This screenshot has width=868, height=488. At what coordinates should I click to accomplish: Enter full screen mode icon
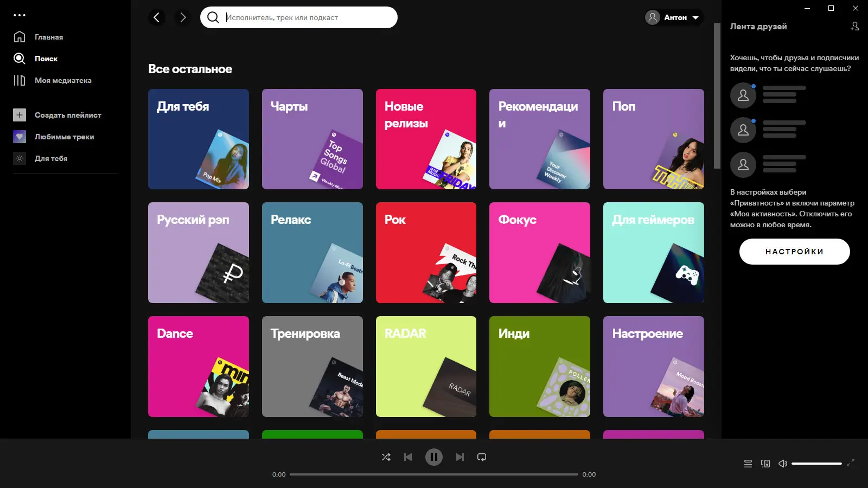tap(851, 463)
